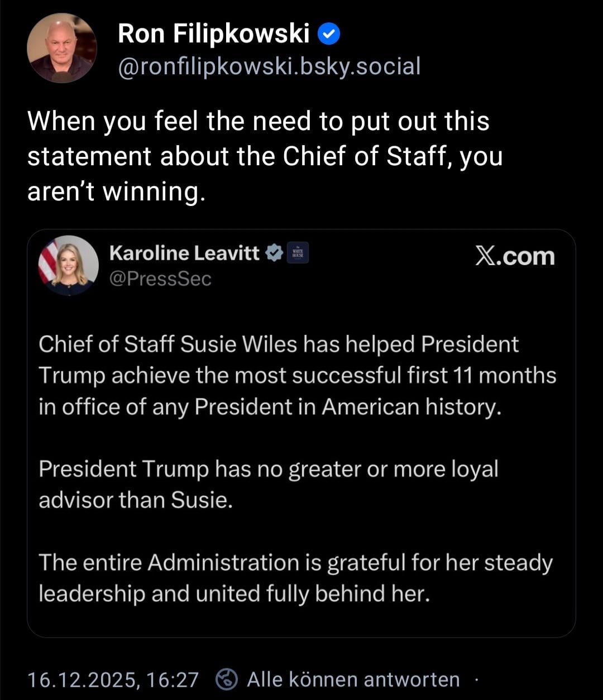Tap the verified badge next to Karoline Leavitt
The image size is (603, 700).
274,253
